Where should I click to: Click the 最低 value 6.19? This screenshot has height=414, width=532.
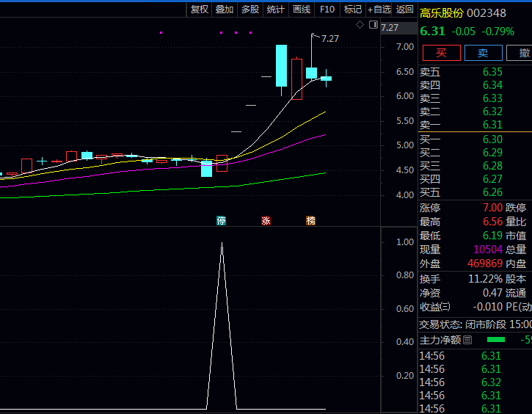click(x=492, y=236)
